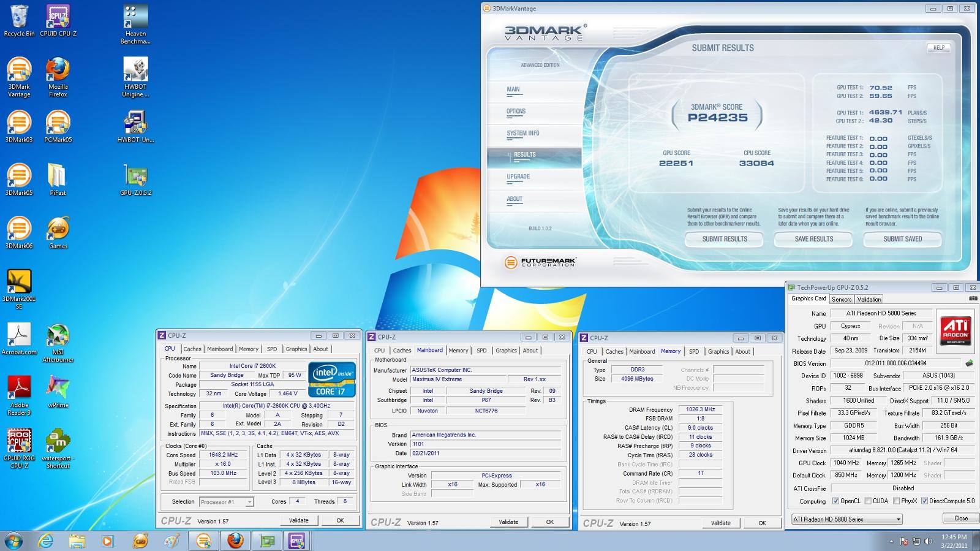The image size is (980, 551).
Task: Click the HELP button in 3DMark Vantage
Action: (x=938, y=48)
